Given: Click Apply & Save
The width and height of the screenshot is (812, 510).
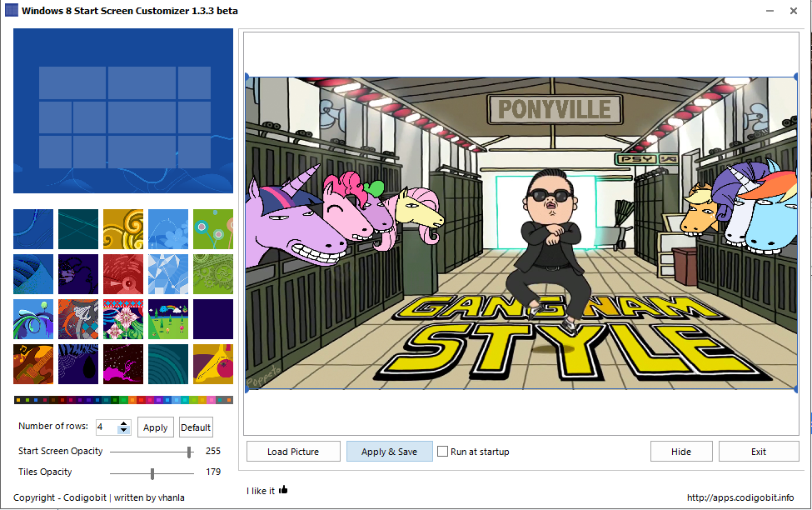Looking at the screenshot, I should pos(390,452).
